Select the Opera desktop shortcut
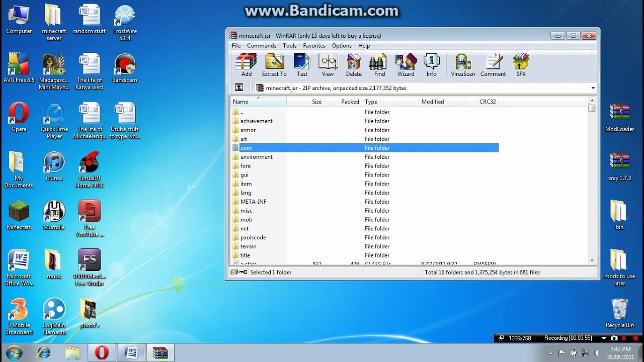The width and height of the screenshot is (644, 362). pos(19,118)
